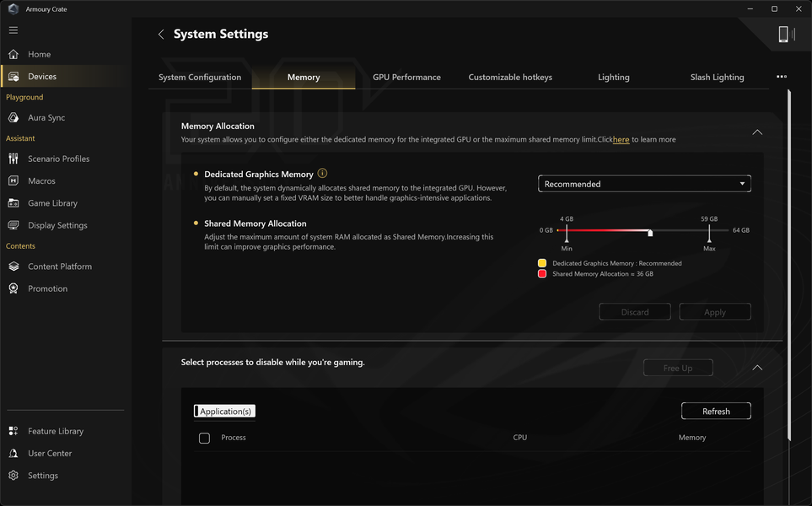Click the info icon next to Dedicated Graphics Memory
The image size is (812, 506).
tap(322, 174)
